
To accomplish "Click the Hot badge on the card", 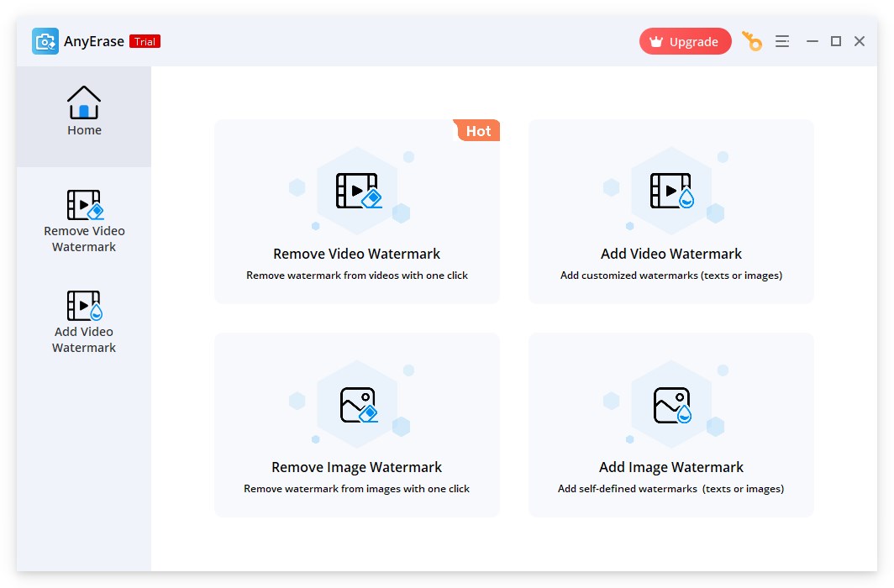I will pos(477,130).
